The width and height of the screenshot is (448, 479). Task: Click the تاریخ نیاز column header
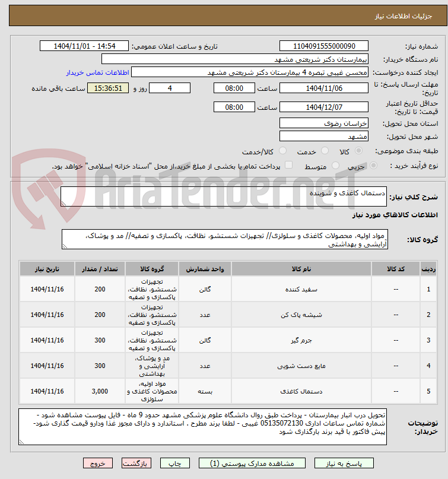click(x=47, y=269)
